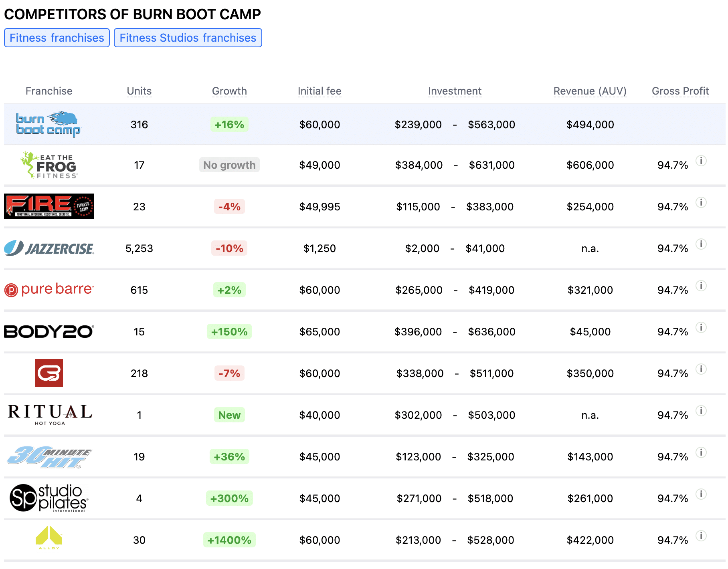Open the red CycleBar logo
The width and height of the screenshot is (728, 569).
(x=49, y=373)
